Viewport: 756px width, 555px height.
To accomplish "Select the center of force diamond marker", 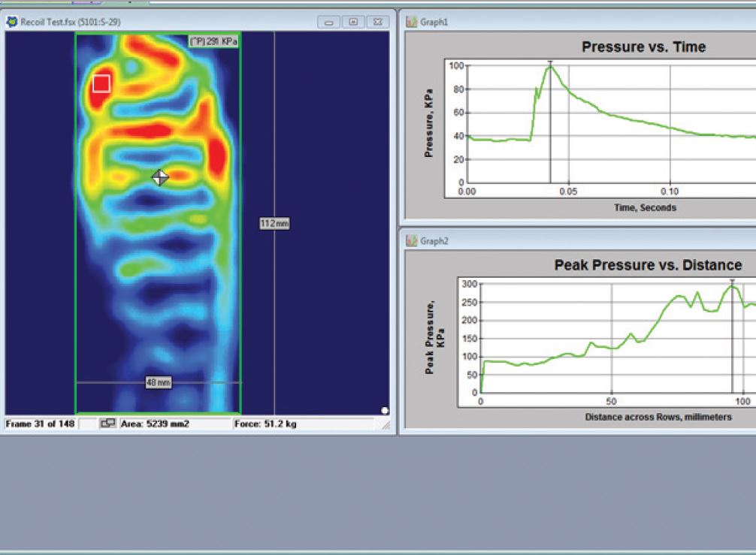I will click(159, 177).
